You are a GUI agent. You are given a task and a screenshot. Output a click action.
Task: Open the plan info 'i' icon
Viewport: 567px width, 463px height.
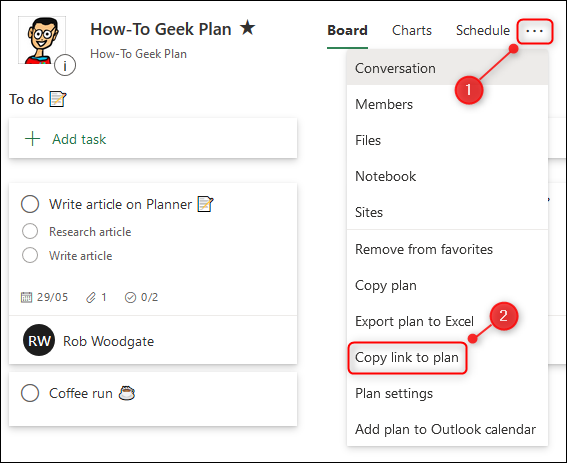click(x=65, y=65)
